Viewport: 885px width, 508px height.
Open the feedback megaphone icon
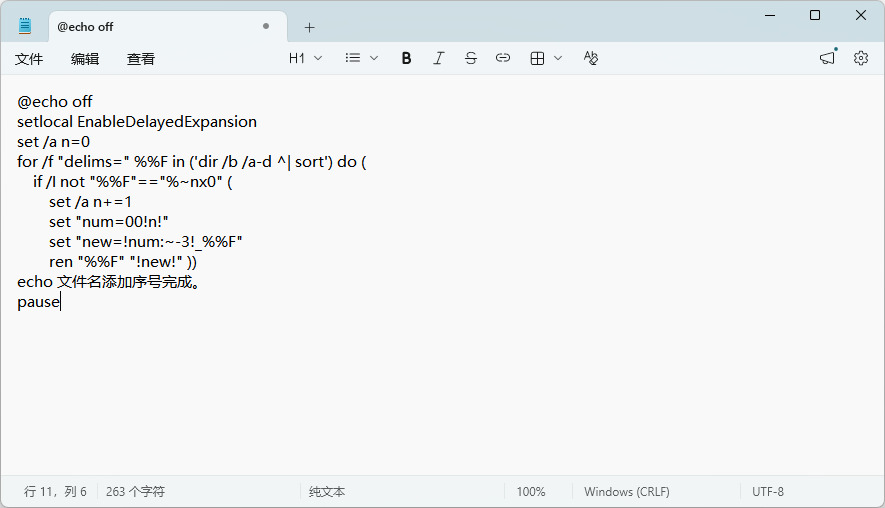point(827,58)
